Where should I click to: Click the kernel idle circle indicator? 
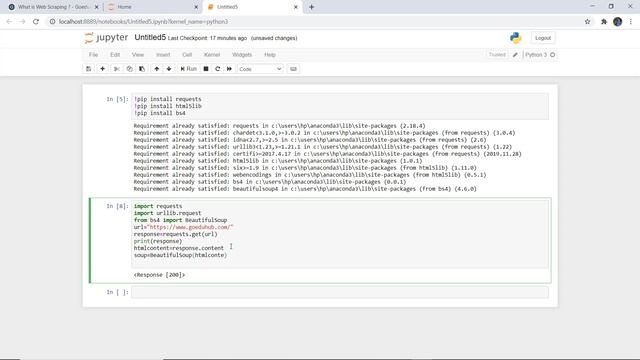[x=553, y=55]
